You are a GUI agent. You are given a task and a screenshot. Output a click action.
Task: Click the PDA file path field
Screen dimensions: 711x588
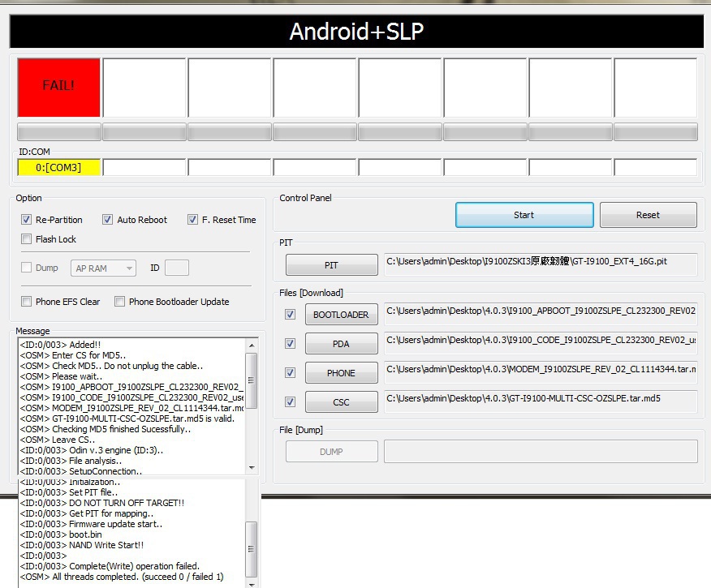point(541,343)
